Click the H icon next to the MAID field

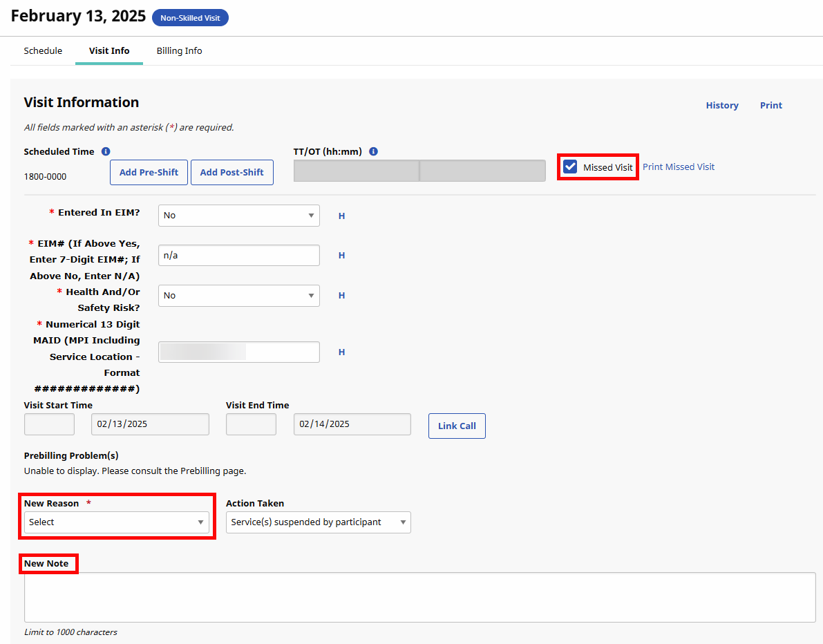[341, 352]
